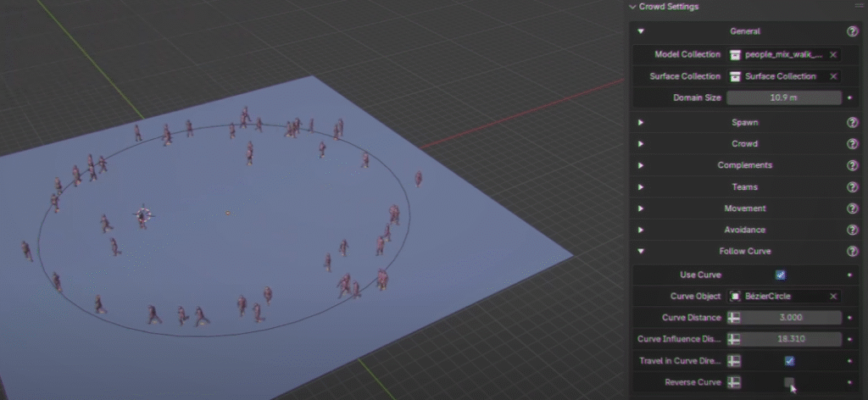Clear the Model Collection field with X
Image resolution: width=868 pixels, height=400 pixels.
[833, 54]
